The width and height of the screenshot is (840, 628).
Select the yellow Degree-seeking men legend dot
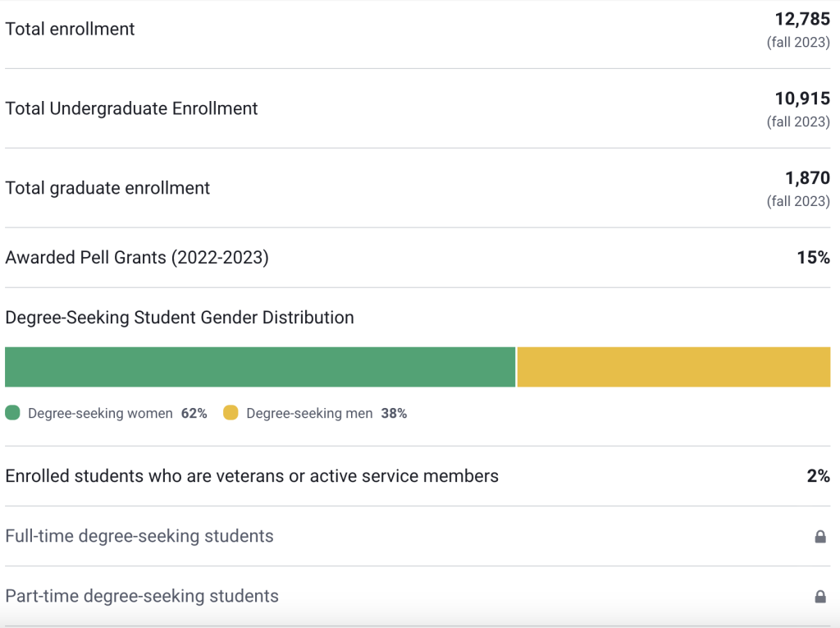[231, 413]
